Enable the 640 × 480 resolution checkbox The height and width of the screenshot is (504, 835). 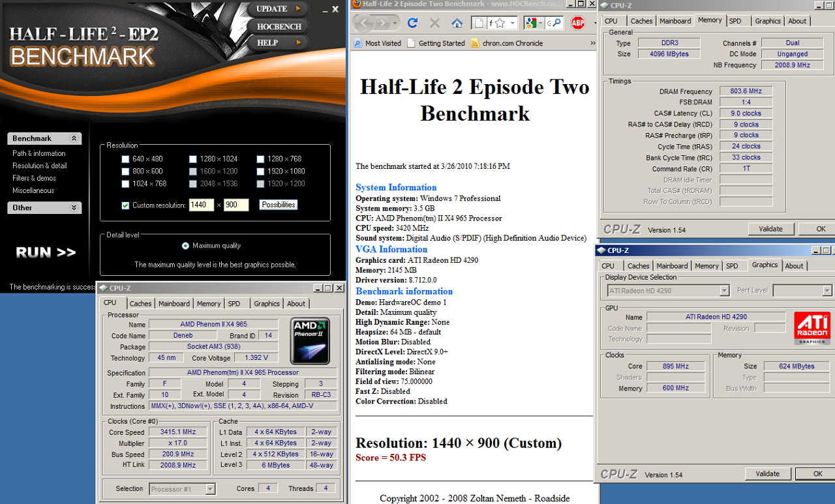click(x=125, y=159)
